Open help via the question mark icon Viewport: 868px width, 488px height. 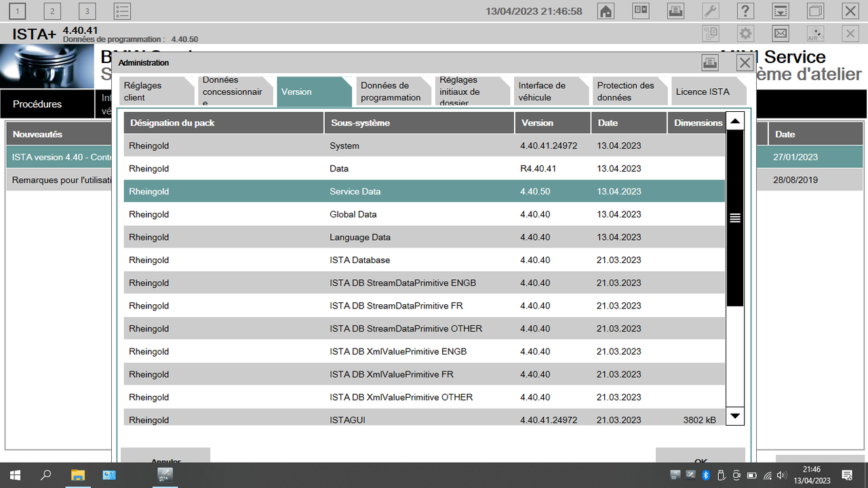(745, 11)
